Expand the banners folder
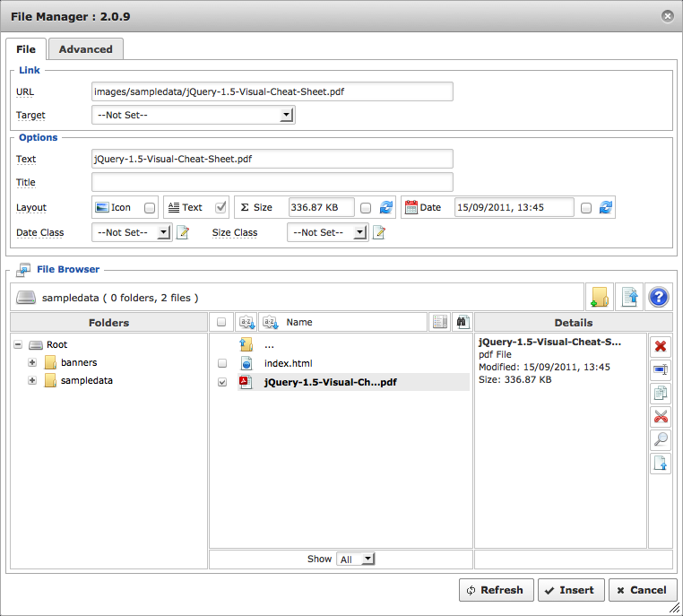The image size is (683, 616). pyautogui.click(x=32, y=362)
